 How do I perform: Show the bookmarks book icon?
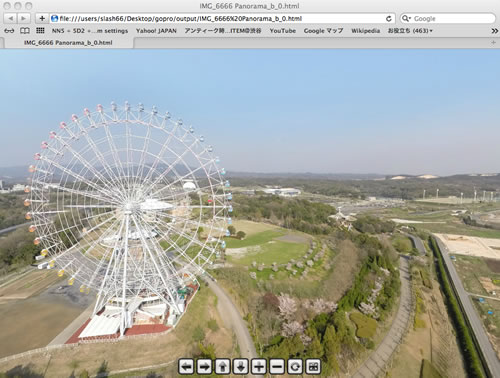tap(25, 31)
